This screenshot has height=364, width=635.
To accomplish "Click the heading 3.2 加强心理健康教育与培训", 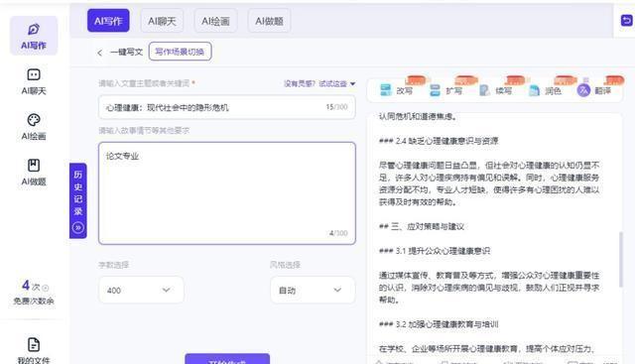I will coord(439,324).
